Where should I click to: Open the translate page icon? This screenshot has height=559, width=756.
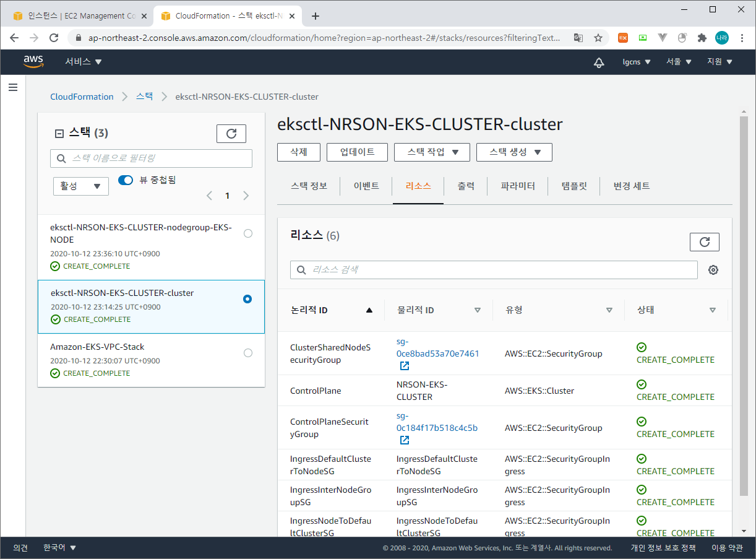[x=578, y=38]
